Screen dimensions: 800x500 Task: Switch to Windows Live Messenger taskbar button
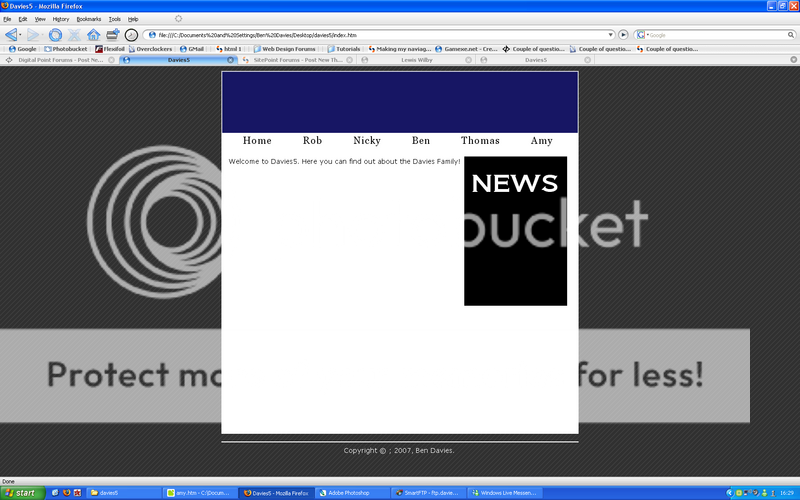click(504, 493)
